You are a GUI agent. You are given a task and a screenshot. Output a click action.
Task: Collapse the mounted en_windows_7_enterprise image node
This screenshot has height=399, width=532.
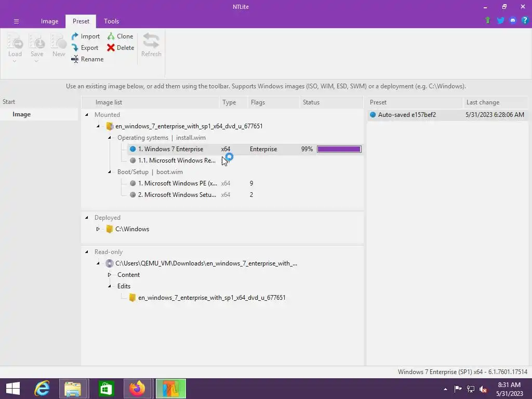(98, 126)
